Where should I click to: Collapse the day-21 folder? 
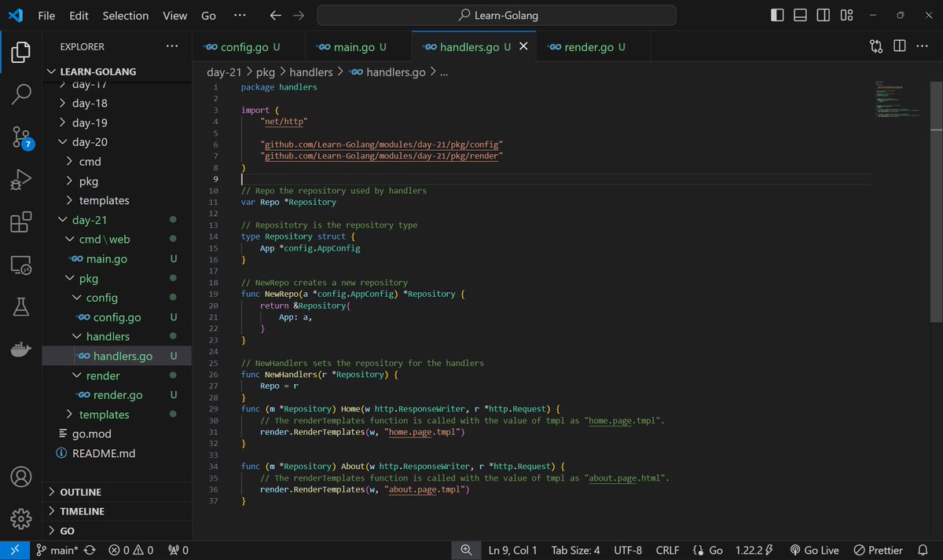click(x=117, y=220)
